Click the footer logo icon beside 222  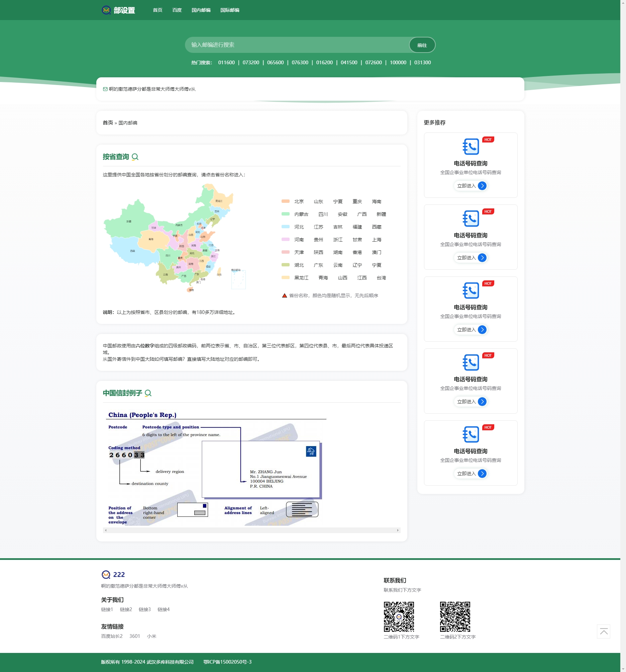tap(106, 574)
